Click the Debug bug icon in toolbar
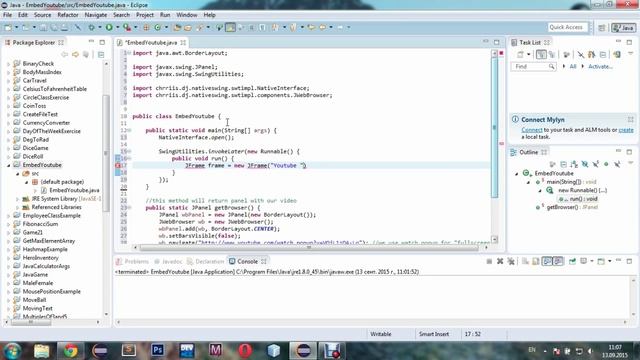Viewport: 640px width, 360px height. pyautogui.click(x=91, y=27)
